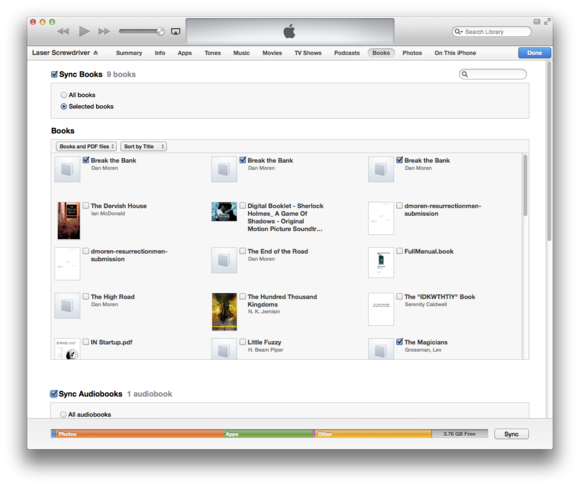
Task: Check The "IDKWTHTIY" Book checkbox
Action: tap(399, 296)
